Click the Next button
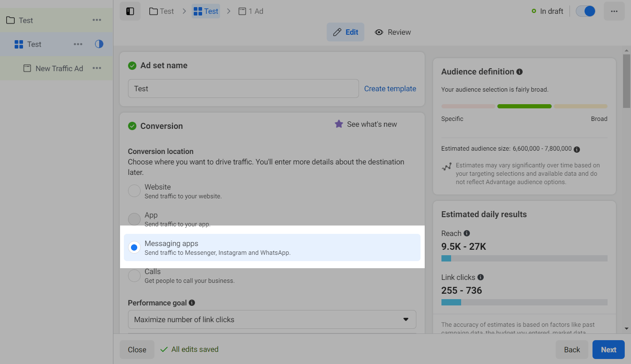The height and width of the screenshot is (364, 631). (608, 350)
